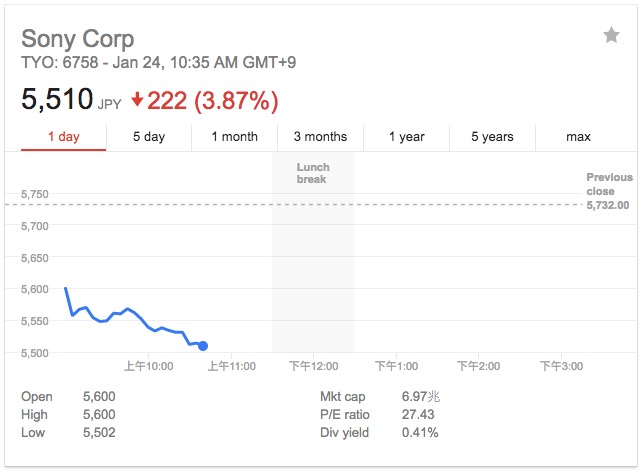The height and width of the screenshot is (471, 644).
Task: Switch to the 5 years view
Action: [492, 137]
